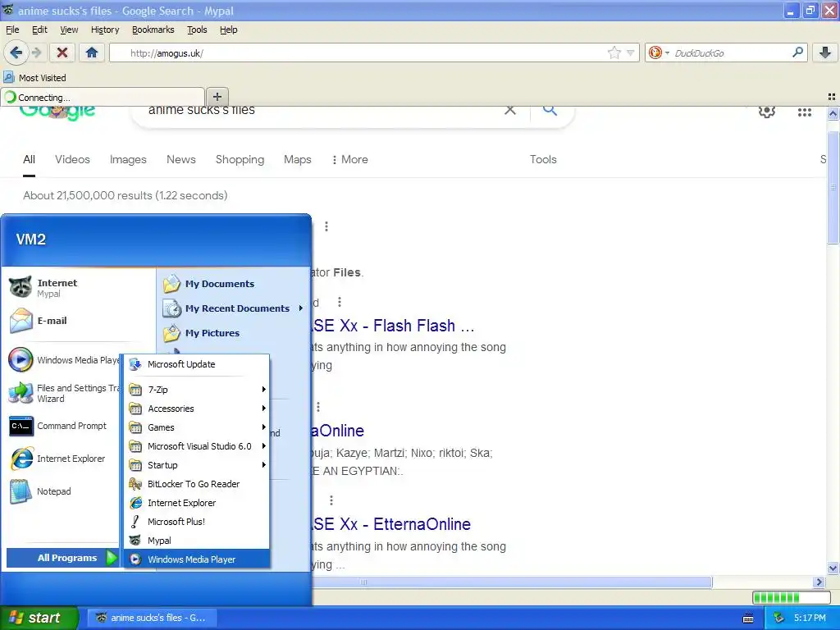The image size is (840, 630).
Task: Open the Edit menu
Action: click(39, 30)
